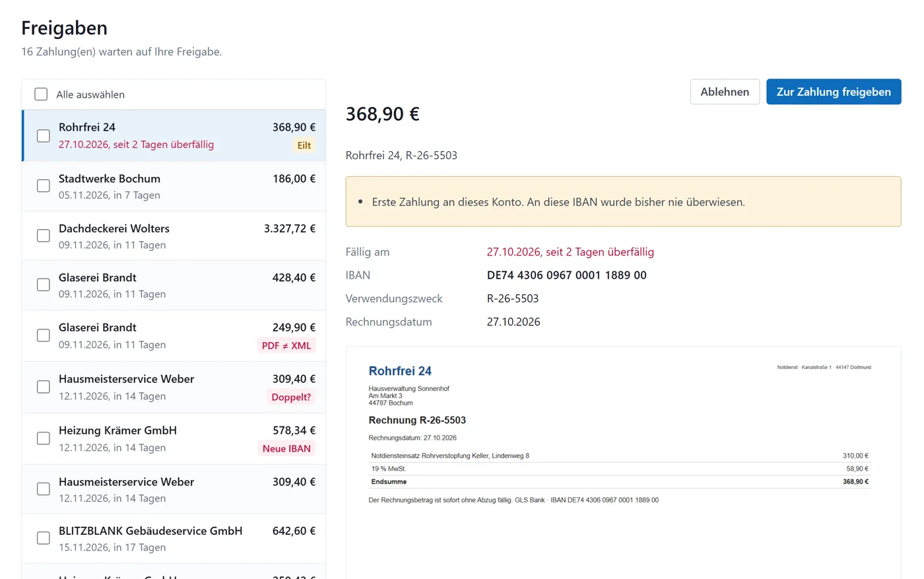
Task: Open the Stadtwerke Bochum payment entry
Action: 174,186
